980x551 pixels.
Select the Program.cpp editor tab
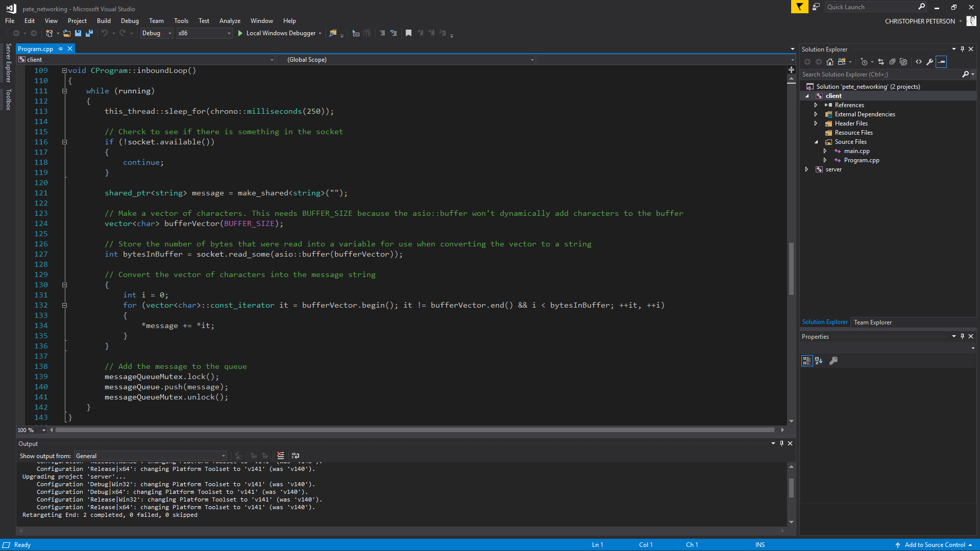pyautogui.click(x=35, y=49)
